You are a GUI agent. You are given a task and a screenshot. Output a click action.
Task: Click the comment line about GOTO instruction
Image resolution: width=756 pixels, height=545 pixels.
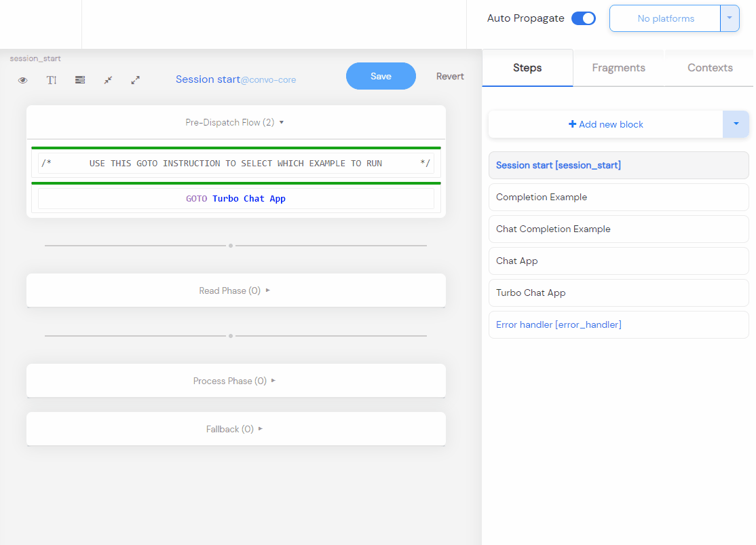(235, 163)
